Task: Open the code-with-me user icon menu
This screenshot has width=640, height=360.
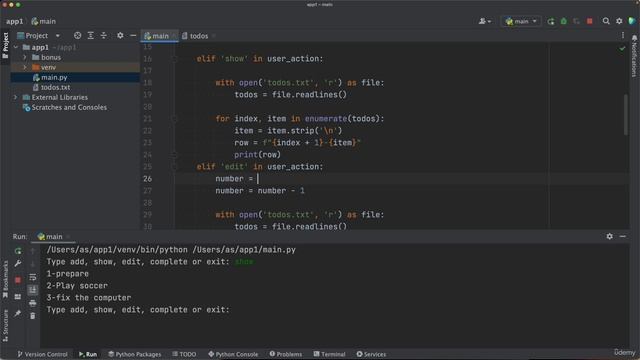Action: pyautogui.click(x=484, y=21)
